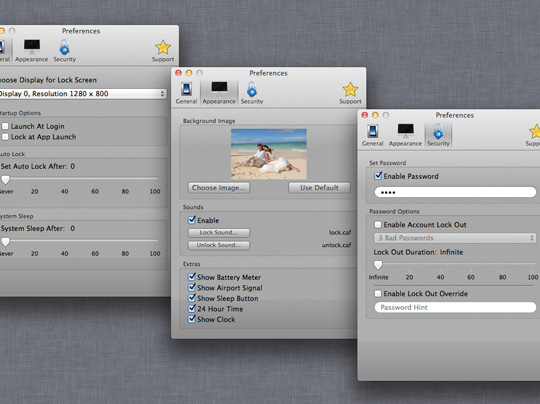Click 'System Sleep After: 0' label

[38, 228]
